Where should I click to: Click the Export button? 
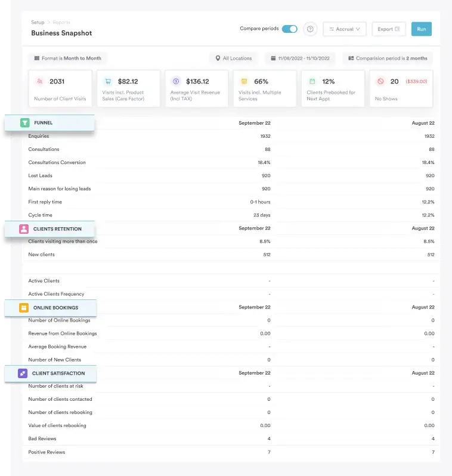389,29
